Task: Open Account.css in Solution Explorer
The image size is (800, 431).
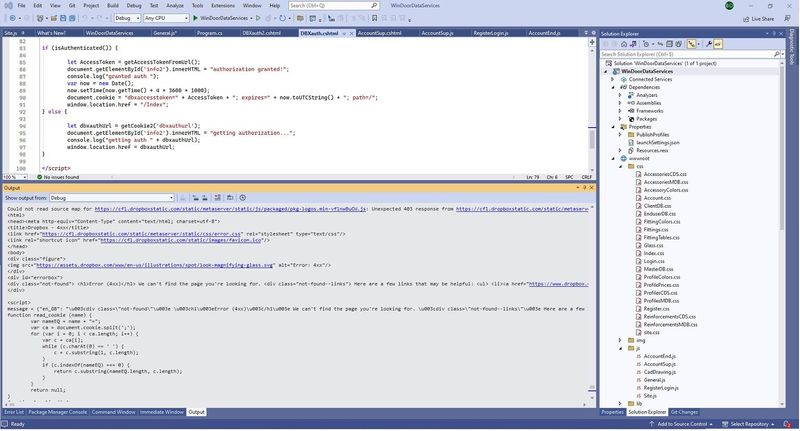Action: [657, 198]
